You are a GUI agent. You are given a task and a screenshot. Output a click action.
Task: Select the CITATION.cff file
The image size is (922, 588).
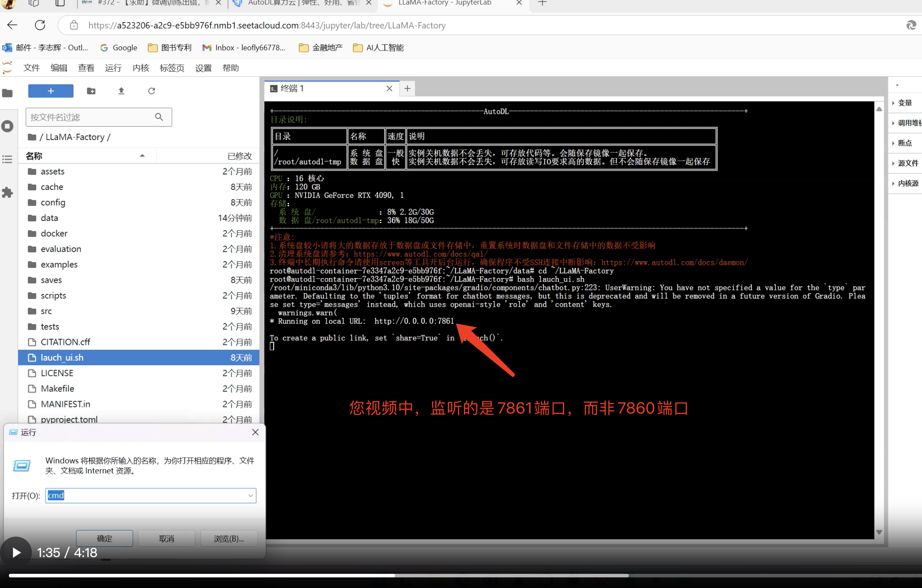pyautogui.click(x=138, y=342)
